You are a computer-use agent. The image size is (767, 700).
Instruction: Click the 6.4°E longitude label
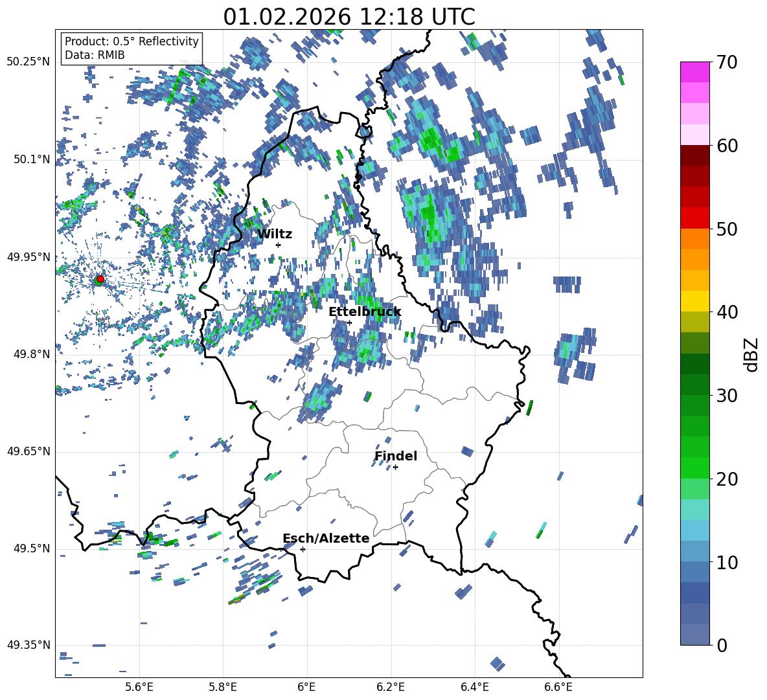(474, 687)
